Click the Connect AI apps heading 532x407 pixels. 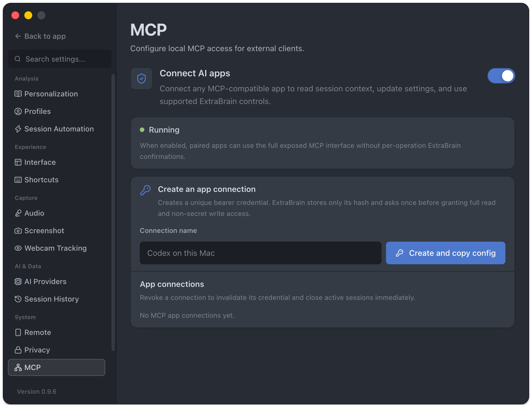click(x=195, y=73)
